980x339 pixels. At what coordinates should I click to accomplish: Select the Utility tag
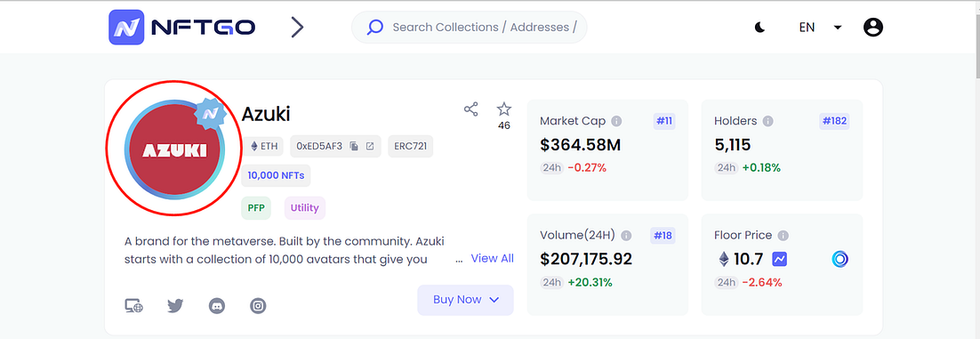coord(305,208)
